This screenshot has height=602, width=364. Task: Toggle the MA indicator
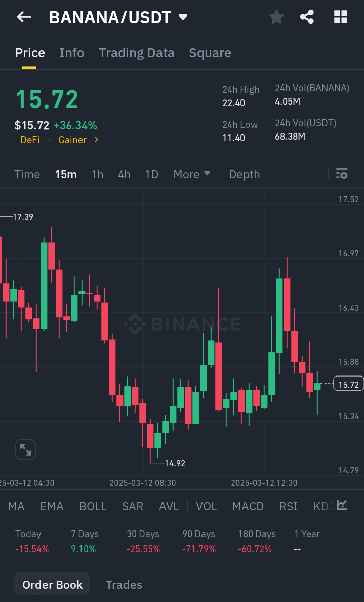pos(16,506)
